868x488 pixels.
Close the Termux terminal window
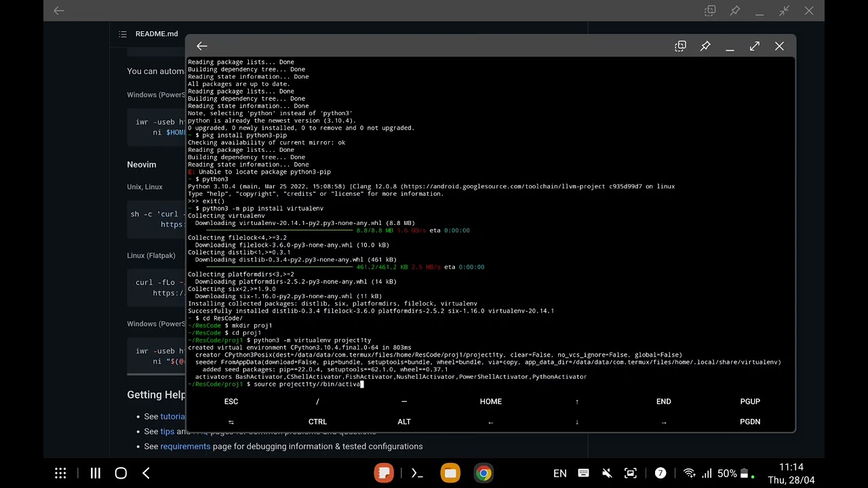[779, 46]
